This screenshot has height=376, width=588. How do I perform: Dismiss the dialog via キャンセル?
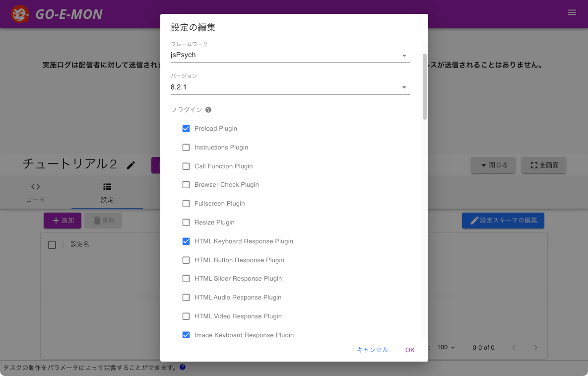(x=373, y=350)
